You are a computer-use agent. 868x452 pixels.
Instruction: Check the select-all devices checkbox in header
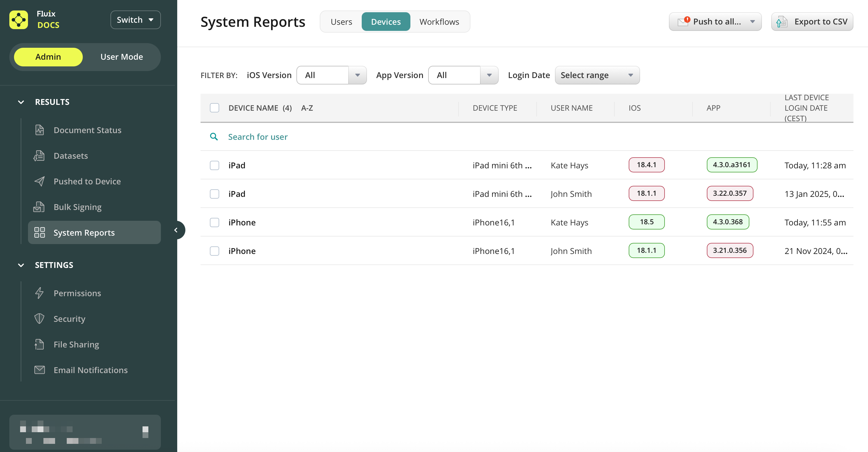214,108
